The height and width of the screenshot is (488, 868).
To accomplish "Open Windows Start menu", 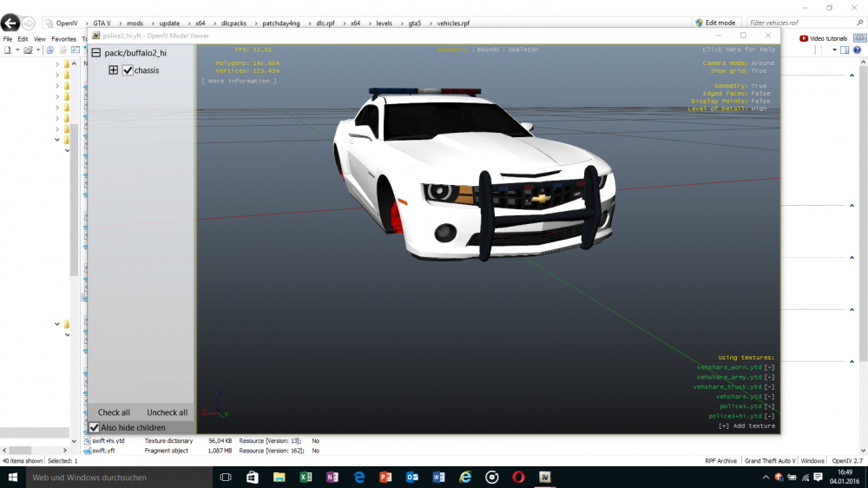I will click(x=13, y=477).
